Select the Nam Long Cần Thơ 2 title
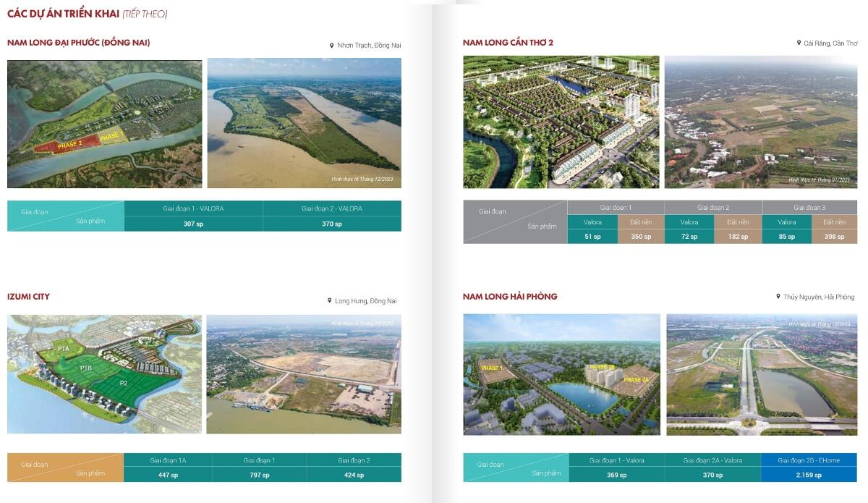 [508, 43]
